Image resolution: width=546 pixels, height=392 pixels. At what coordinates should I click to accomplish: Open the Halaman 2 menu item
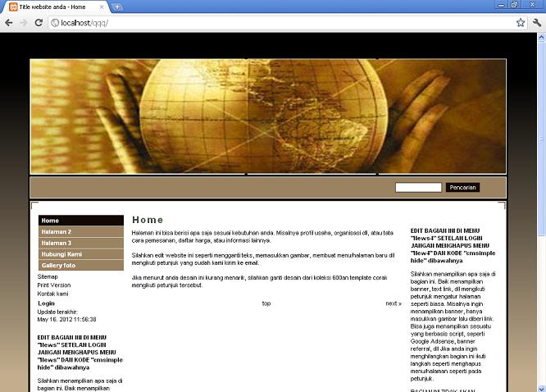(x=81, y=231)
